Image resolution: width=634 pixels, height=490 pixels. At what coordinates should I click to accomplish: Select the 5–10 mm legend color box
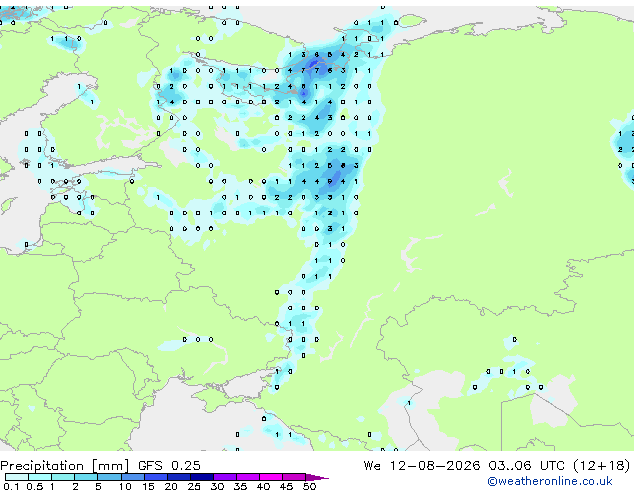pyautogui.click(x=109, y=477)
